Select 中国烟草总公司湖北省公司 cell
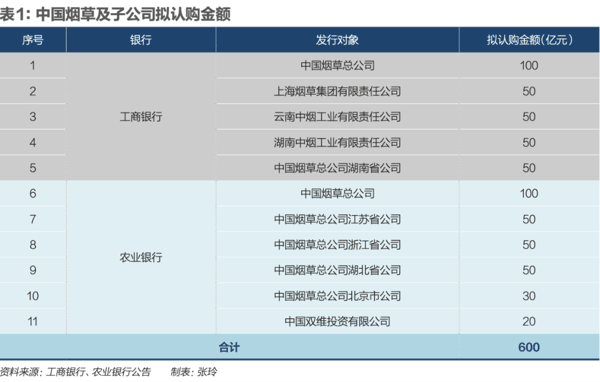Image resolution: width=600 pixels, height=382 pixels. coord(338,270)
